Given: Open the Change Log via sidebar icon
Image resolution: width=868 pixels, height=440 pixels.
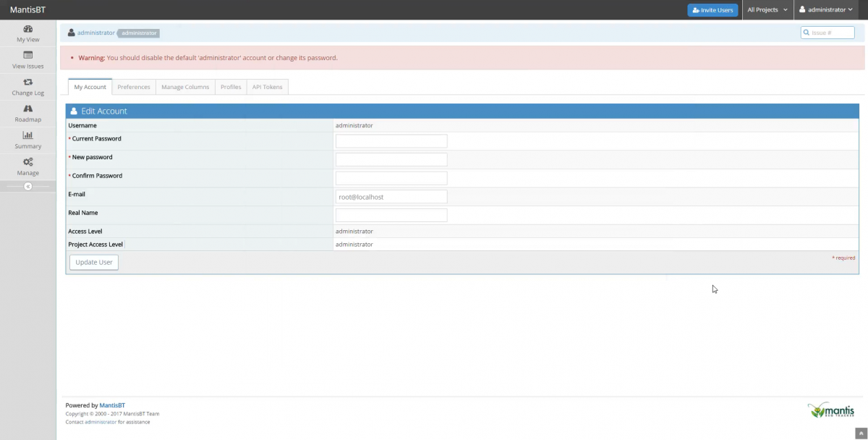Looking at the screenshot, I should pyautogui.click(x=27, y=87).
